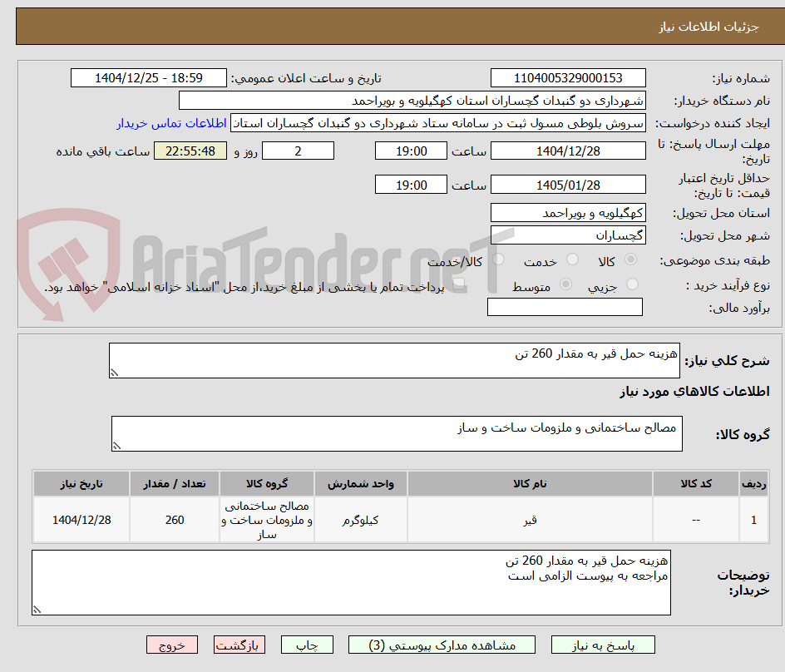This screenshot has width=785, height=672.
Task: Select the کالا radio button
Action: (x=631, y=259)
